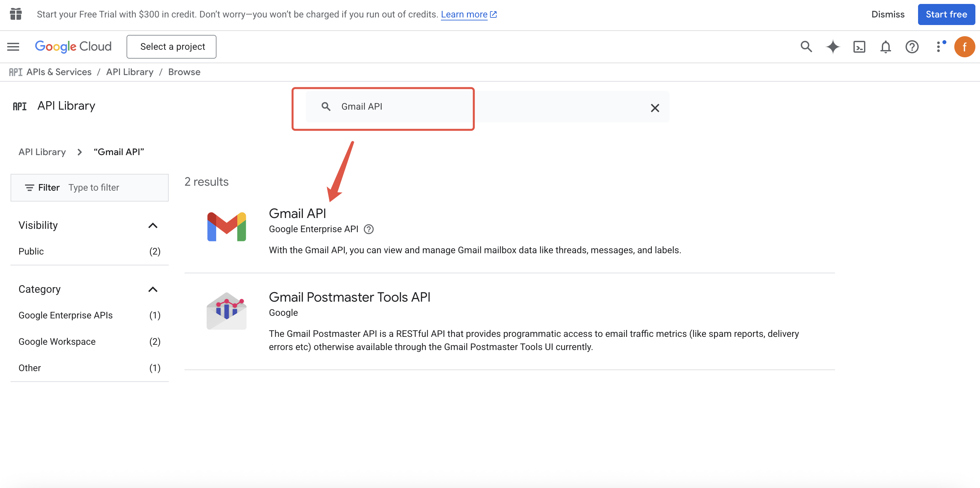980x488 pixels.
Task: Open the APIs & Services breadcrumb
Action: tap(59, 72)
